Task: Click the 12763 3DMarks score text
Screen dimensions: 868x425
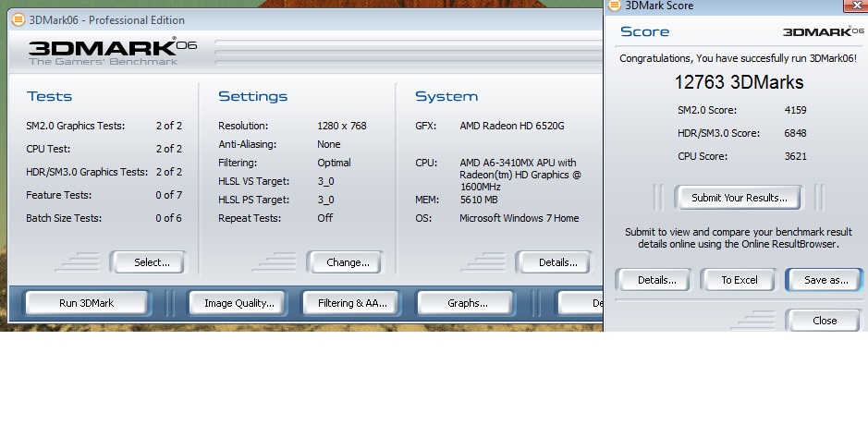Action: (x=739, y=82)
